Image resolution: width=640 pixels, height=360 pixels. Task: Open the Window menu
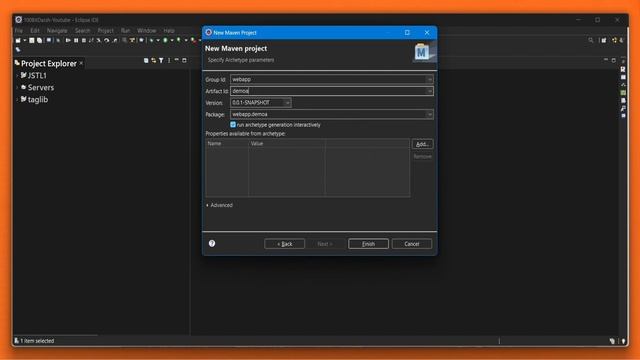click(x=147, y=31)
